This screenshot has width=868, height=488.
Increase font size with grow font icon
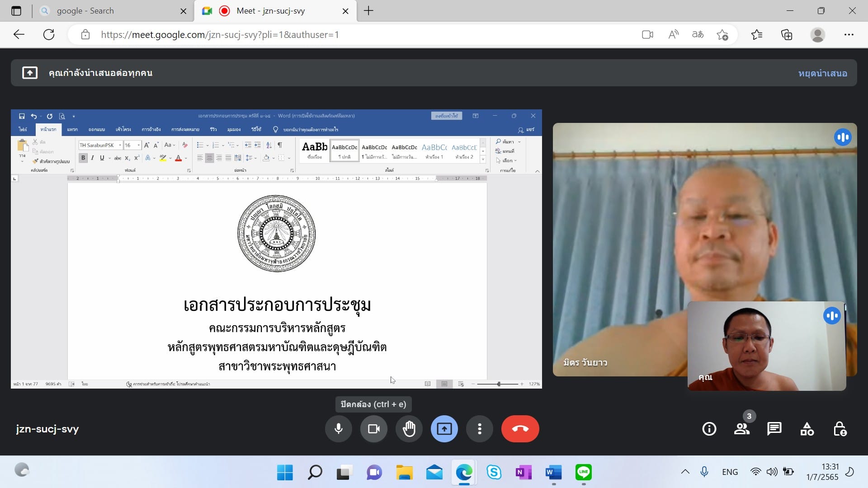[146, 145]
